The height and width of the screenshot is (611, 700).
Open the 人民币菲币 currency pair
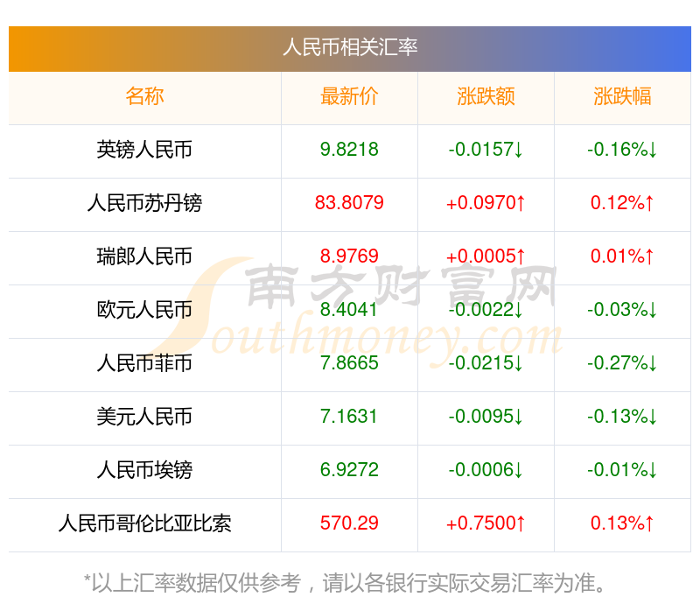144,363
